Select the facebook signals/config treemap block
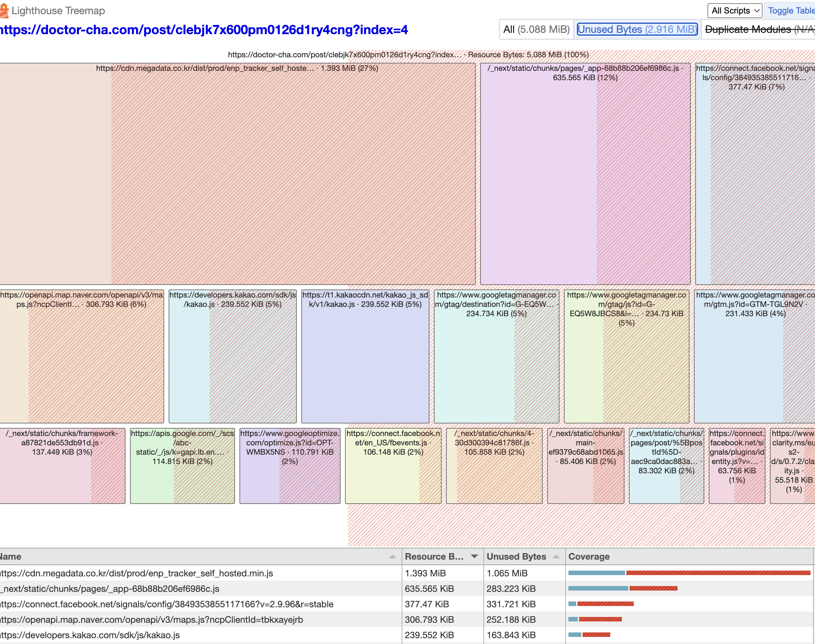Image resolution: width=815 pixels, height=644 pixels. pyautogui.click(x=755, y=174)
